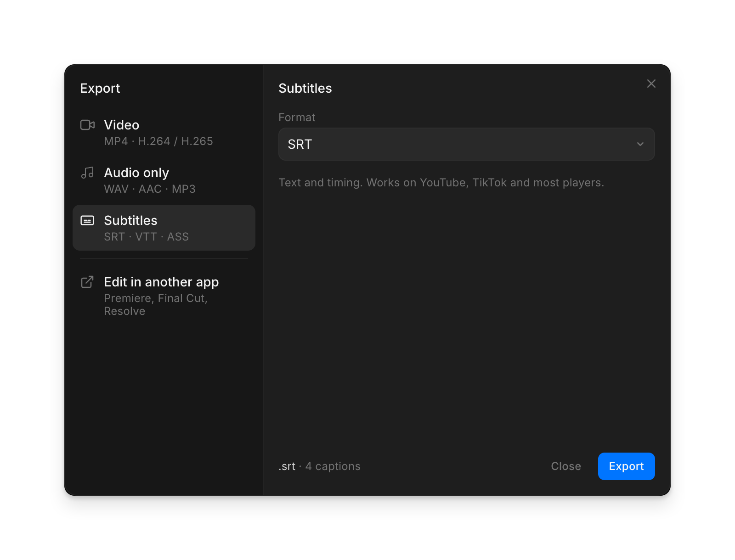The image size is (735, 560).
Task: Choose Edit in another app
Action: [x=164, y=296]
